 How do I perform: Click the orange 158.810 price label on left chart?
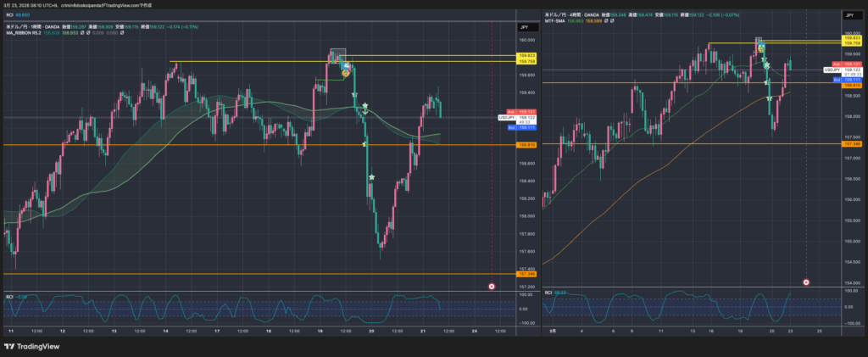(526, 145)
